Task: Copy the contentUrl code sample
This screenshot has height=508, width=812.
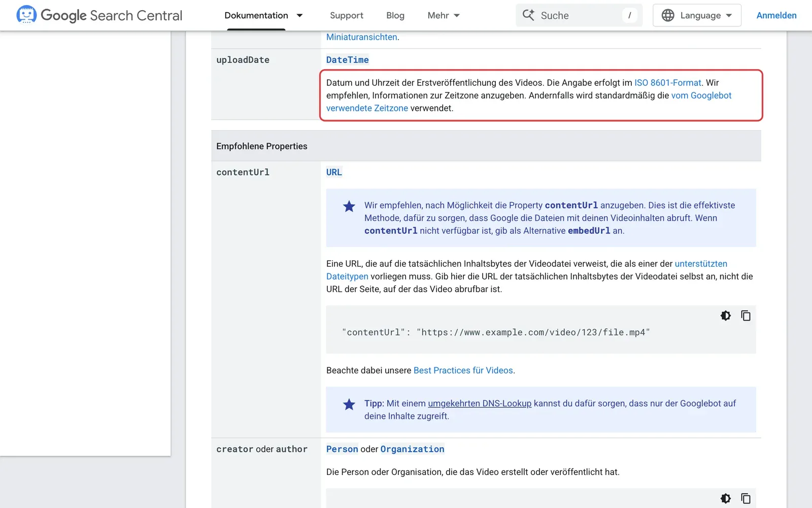Action: click(746, 315)
